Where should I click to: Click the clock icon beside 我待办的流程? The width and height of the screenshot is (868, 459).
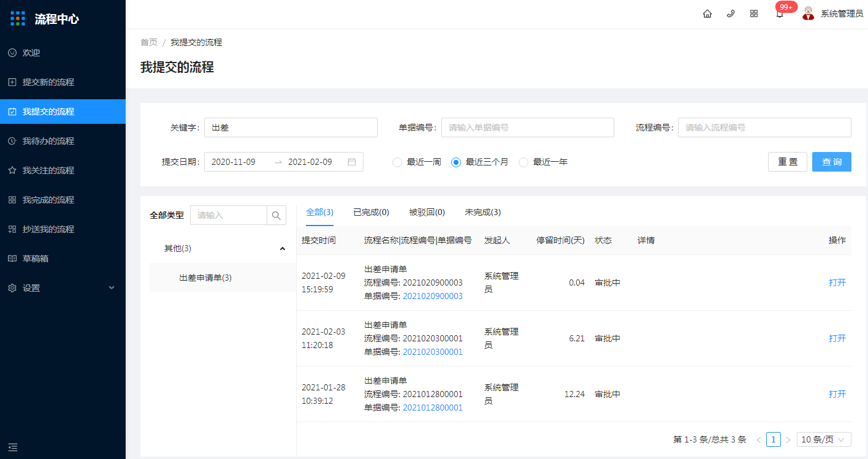tap(12, 141)
